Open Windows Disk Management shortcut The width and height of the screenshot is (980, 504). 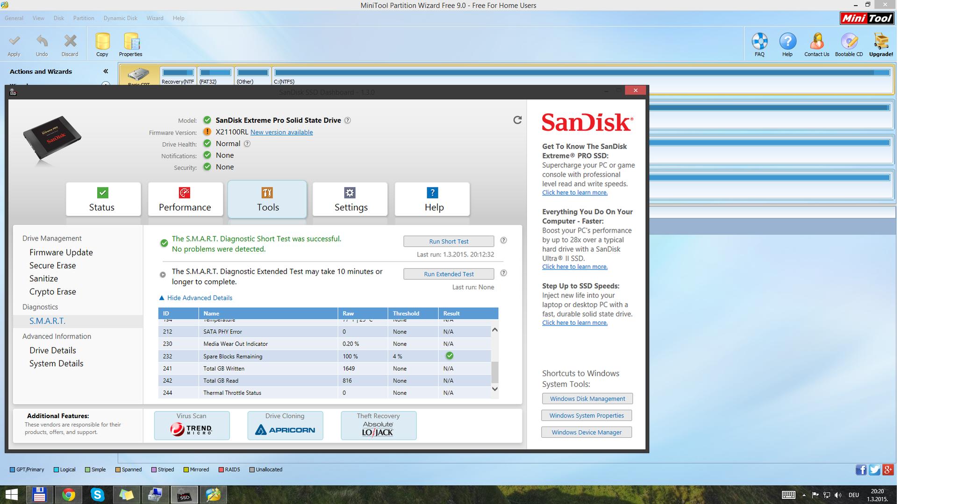coord(587,399)
